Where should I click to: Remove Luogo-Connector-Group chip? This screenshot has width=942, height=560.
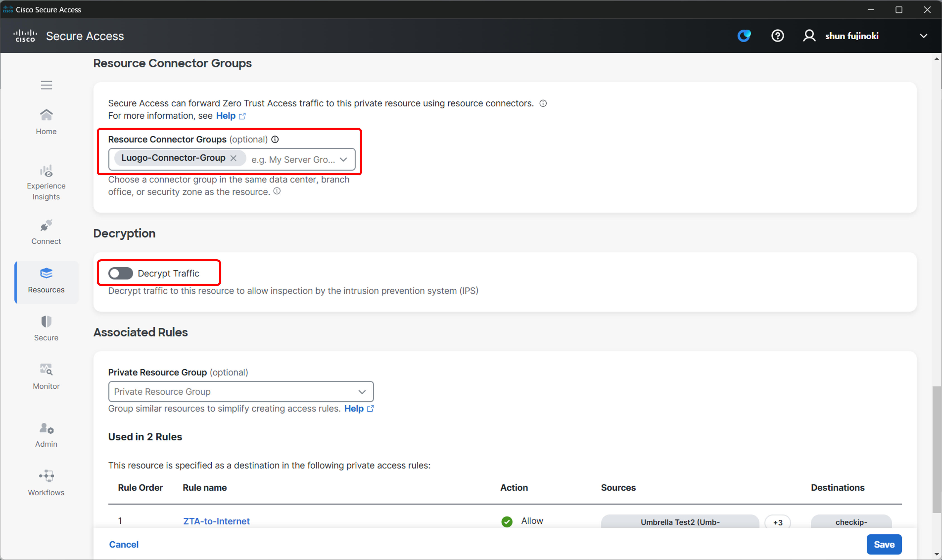pos(234,158)
